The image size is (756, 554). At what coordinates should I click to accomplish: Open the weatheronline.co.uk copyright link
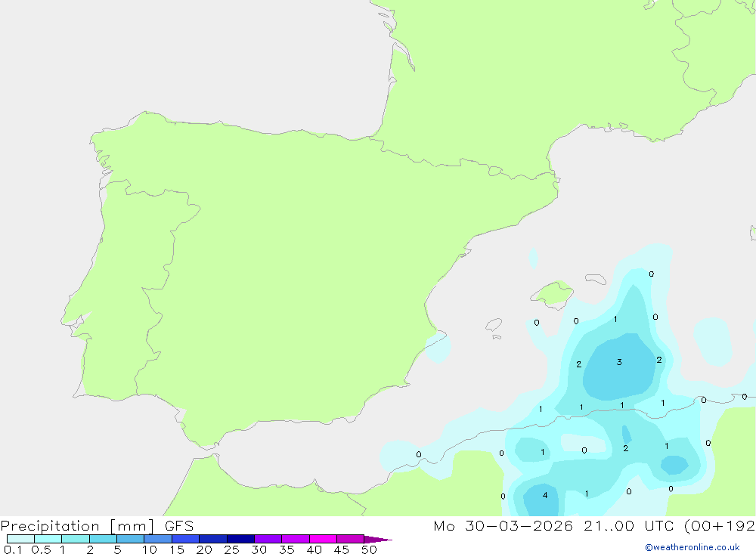click(x=692, y=547)
